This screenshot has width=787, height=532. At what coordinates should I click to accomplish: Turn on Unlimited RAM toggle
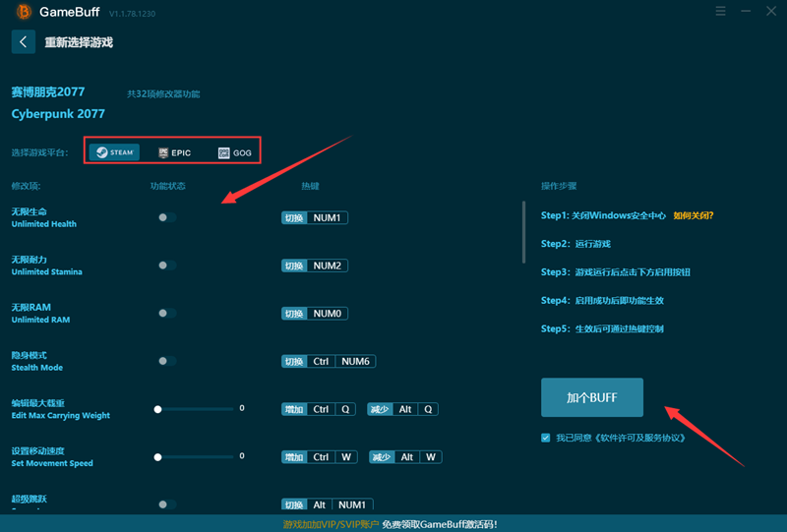(x=167, y=313)
